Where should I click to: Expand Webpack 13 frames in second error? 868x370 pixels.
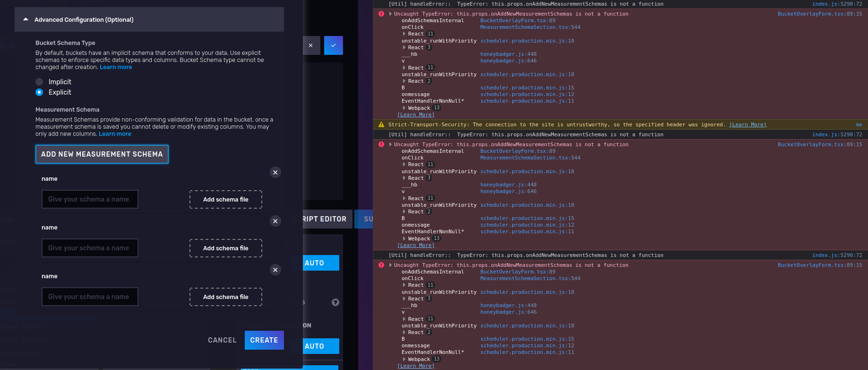404,238
